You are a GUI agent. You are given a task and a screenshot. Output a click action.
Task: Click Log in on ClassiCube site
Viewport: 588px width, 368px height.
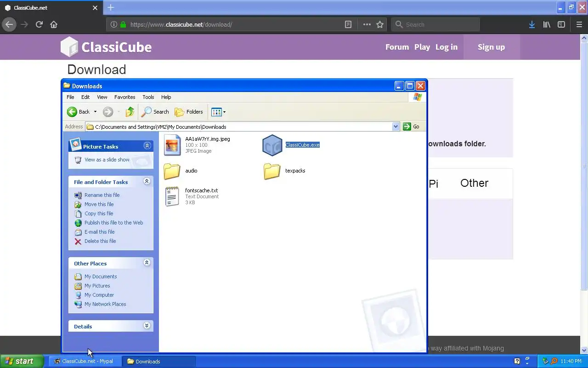447,47
